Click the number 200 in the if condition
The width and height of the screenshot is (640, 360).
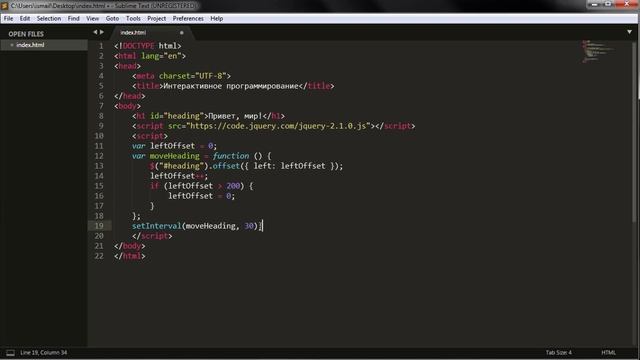click(x=233, y=186)
